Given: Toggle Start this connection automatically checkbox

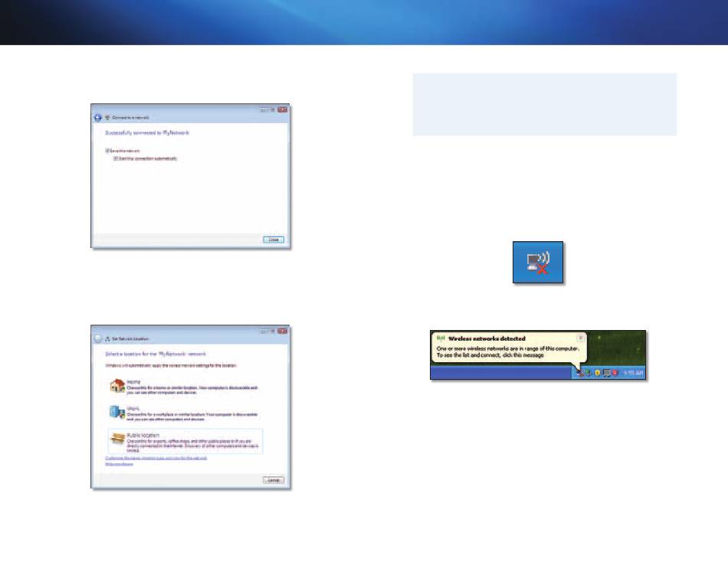Looking at the screenshot, I should tap(116, 158).
